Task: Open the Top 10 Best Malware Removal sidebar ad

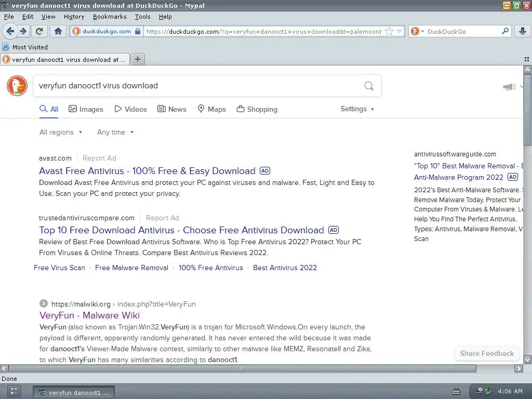Action: tap(468, 171)
